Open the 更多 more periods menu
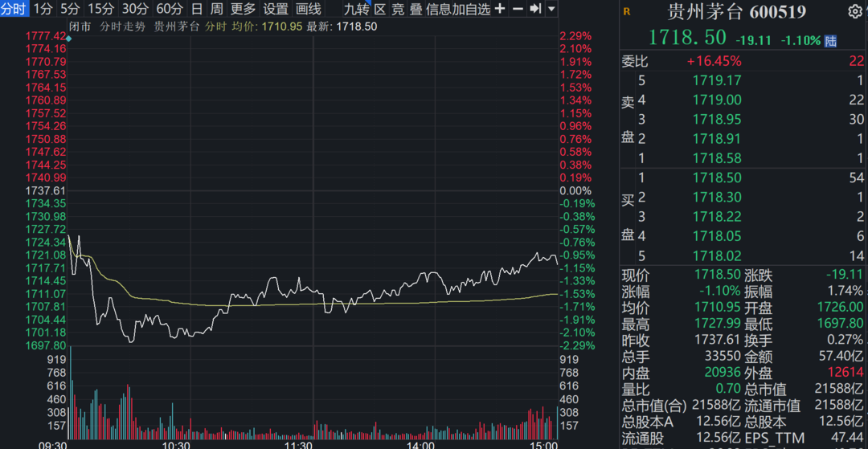The image size is (868, 449). [x=243, y=9]
